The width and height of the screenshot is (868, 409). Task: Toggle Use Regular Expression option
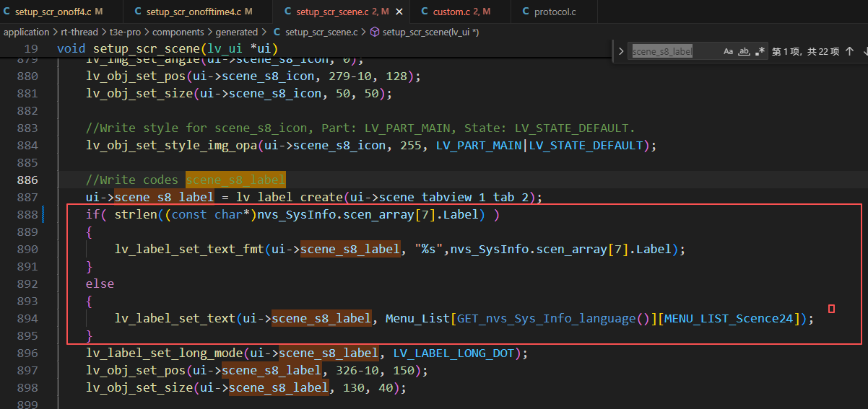760,51
